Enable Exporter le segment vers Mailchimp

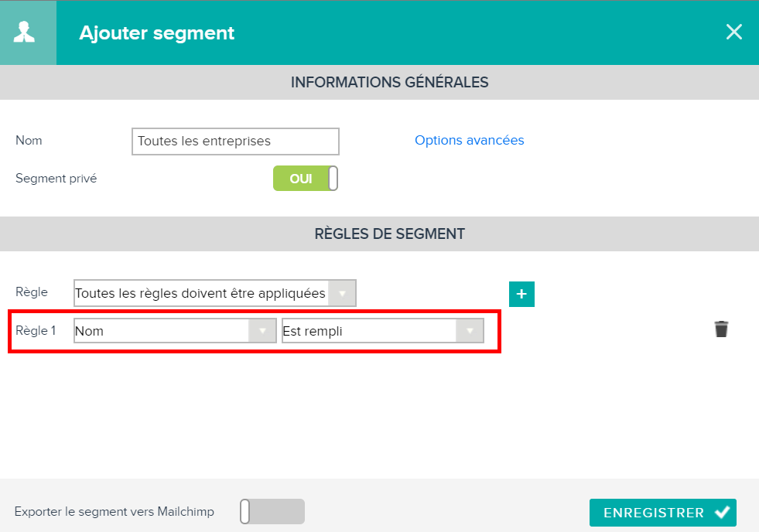coord(272,511)
